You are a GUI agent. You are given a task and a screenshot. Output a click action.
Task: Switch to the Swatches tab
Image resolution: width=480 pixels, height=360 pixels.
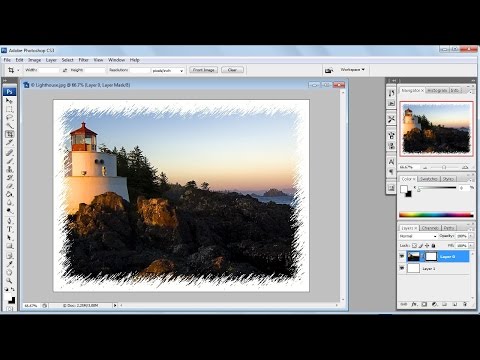click(429, 179)
